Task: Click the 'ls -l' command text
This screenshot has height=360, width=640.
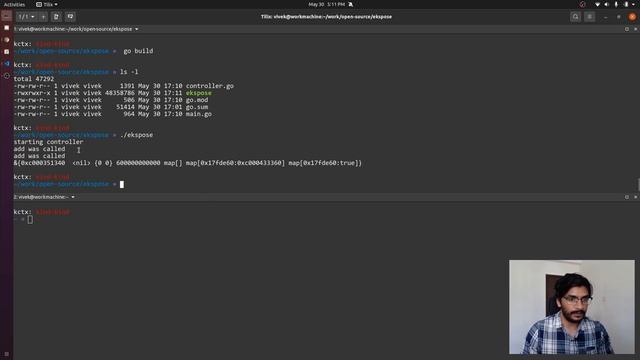Action: click(x=129, y=72)
